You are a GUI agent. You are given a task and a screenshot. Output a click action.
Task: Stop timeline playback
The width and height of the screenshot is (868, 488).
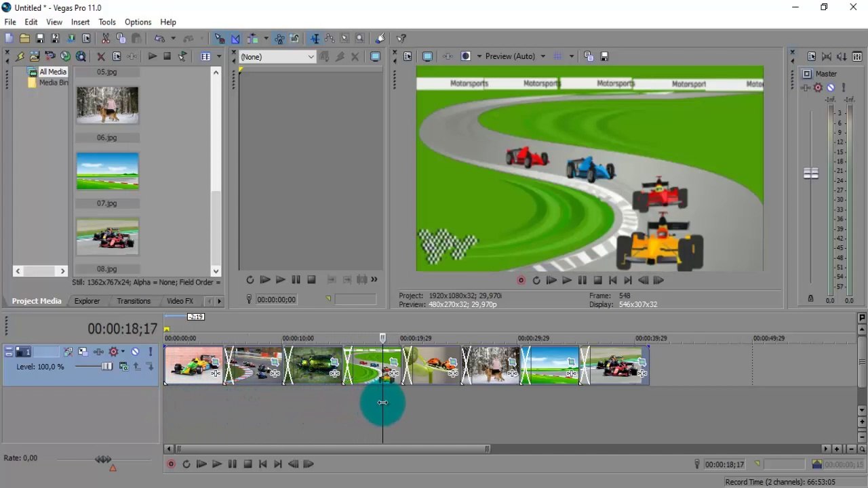tap(248, 464)
